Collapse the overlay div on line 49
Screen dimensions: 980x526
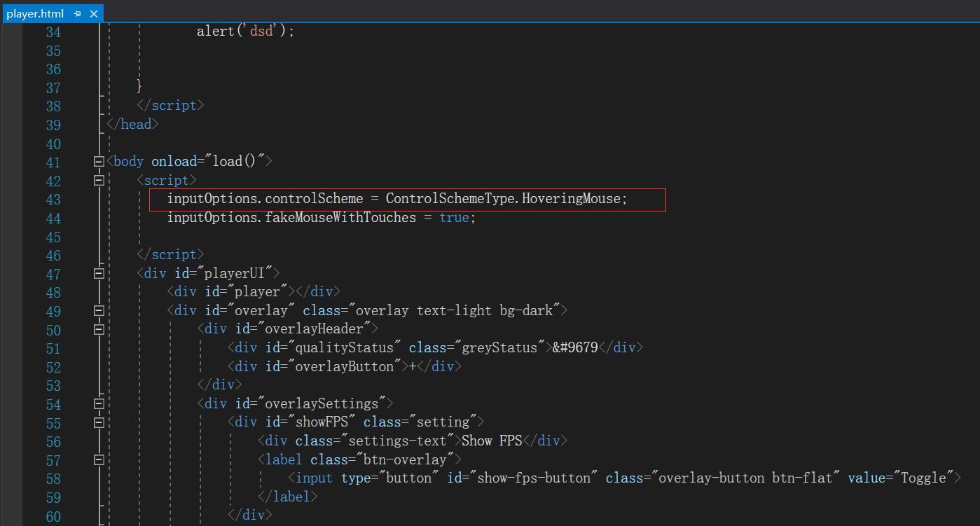99,311
